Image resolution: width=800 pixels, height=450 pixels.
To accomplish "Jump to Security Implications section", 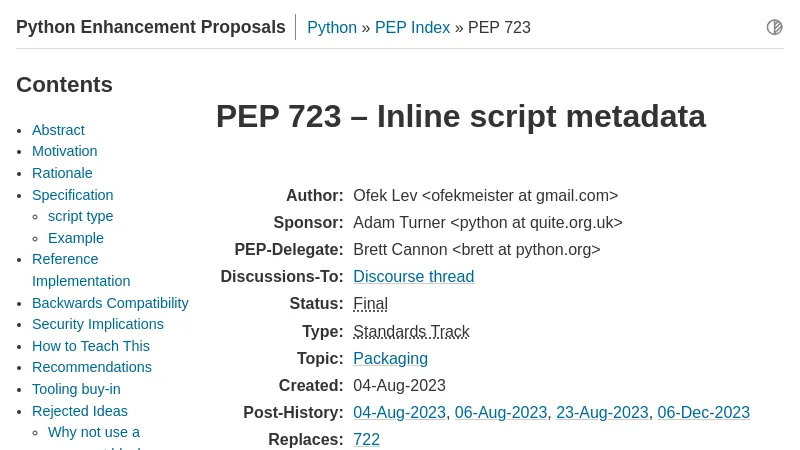I will [x=97, y=324].
